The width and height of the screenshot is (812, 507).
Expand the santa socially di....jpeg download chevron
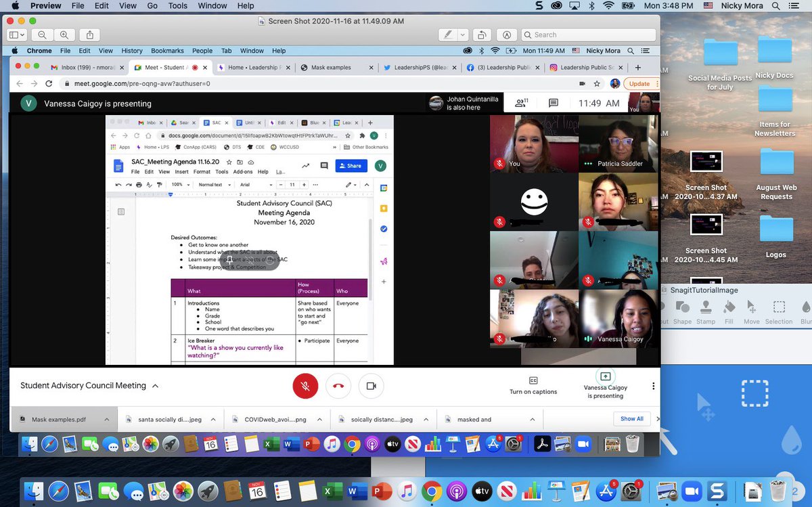coord(213,419)
